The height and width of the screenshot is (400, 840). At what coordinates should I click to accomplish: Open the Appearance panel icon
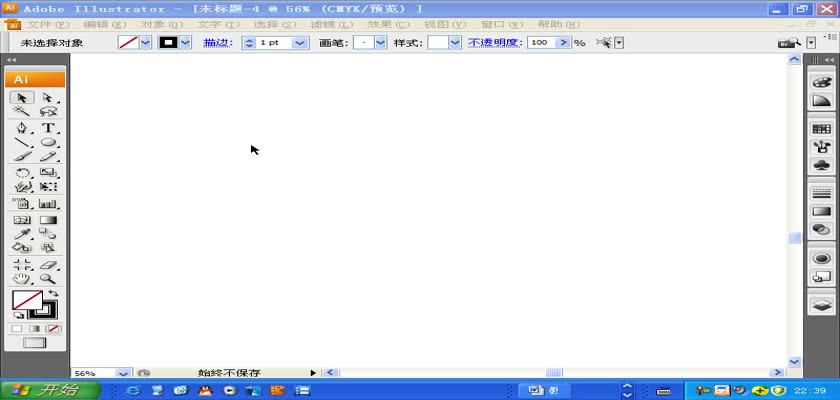tap(821, 259)
